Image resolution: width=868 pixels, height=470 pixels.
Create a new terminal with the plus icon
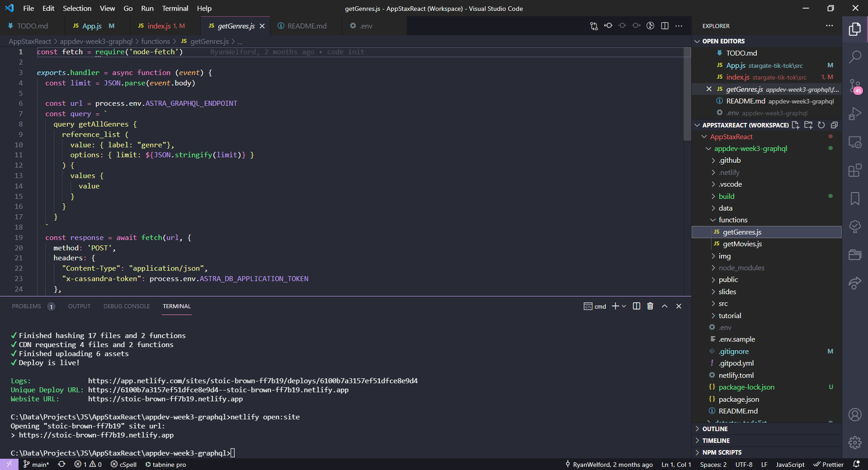(x=615, y=306)
